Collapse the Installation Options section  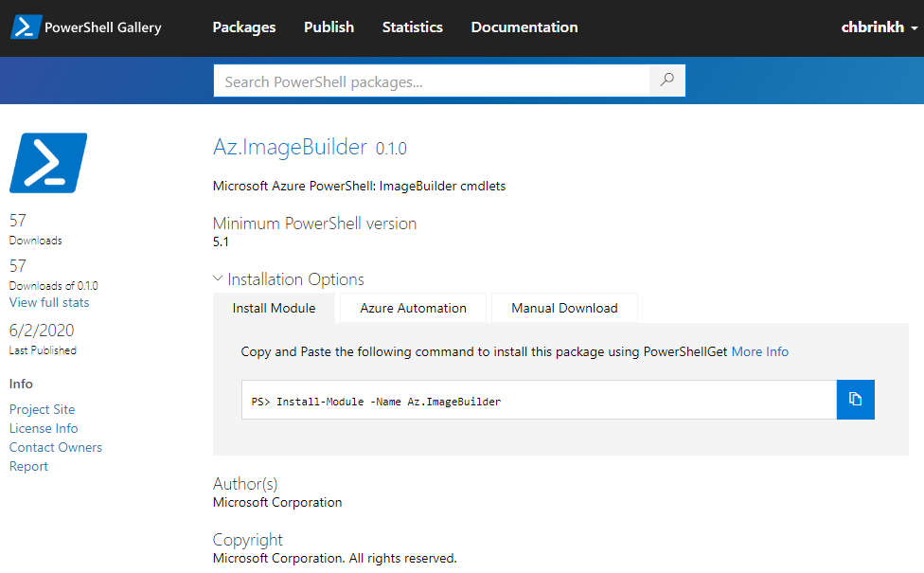pyautogui.click(x=289, y=278)
